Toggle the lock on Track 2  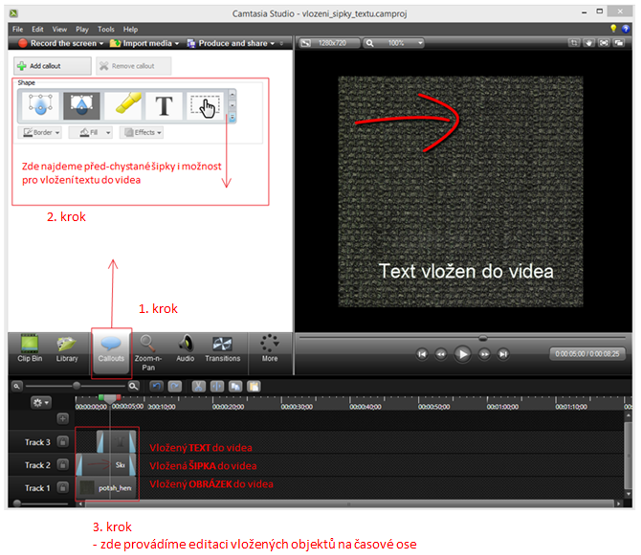coord(61,465)
